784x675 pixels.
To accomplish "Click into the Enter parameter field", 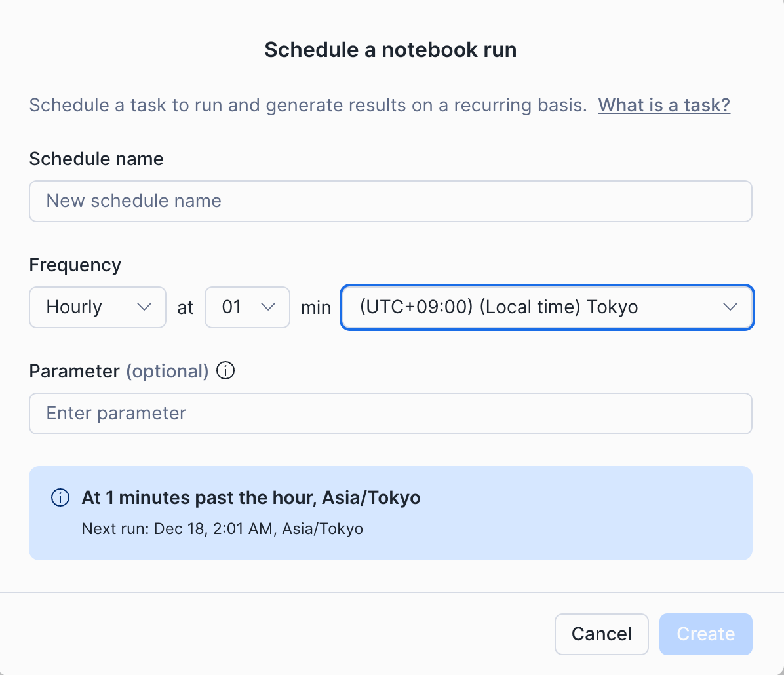I will 390,414.
